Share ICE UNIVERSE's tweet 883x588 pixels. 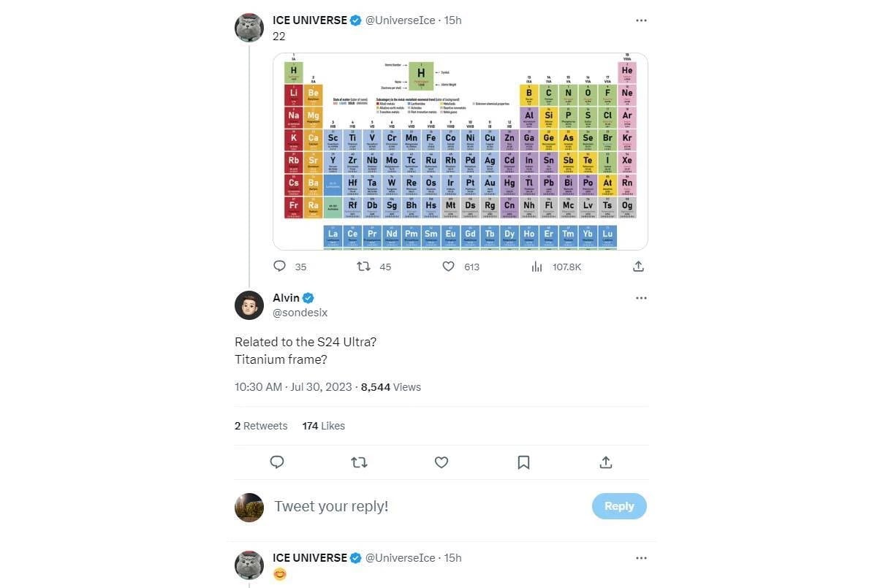pyautogui.click(x=637, y=266)
